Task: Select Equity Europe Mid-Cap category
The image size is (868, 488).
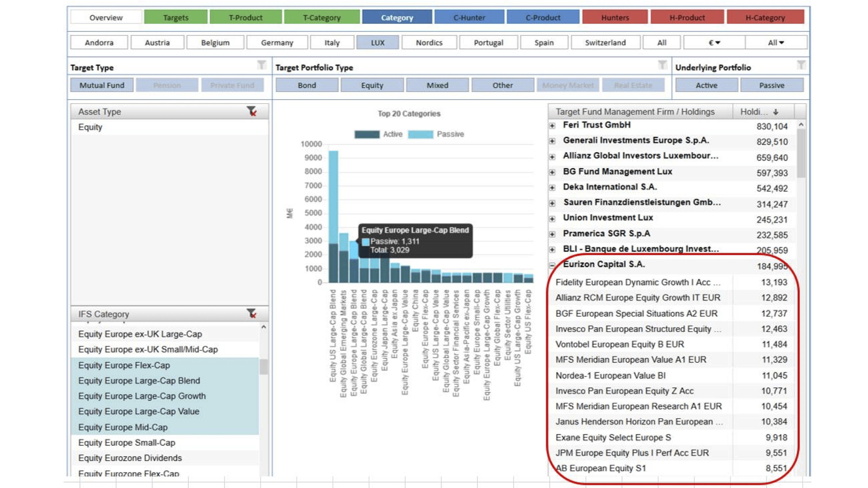Action: click(165, 427)
